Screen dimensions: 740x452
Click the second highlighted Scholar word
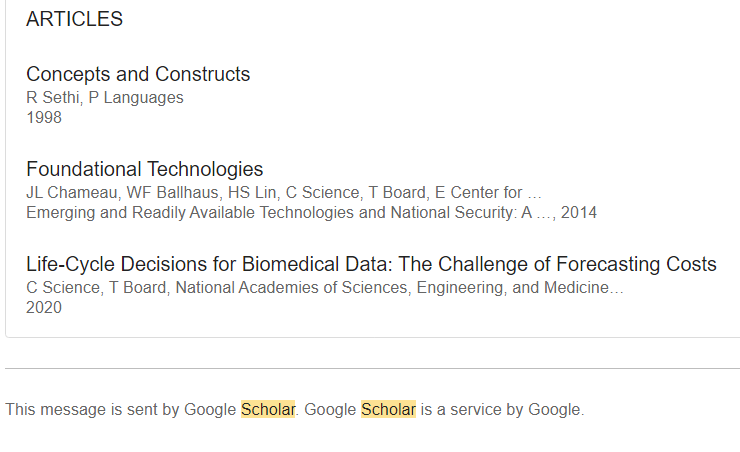click(x=388, y=409)
